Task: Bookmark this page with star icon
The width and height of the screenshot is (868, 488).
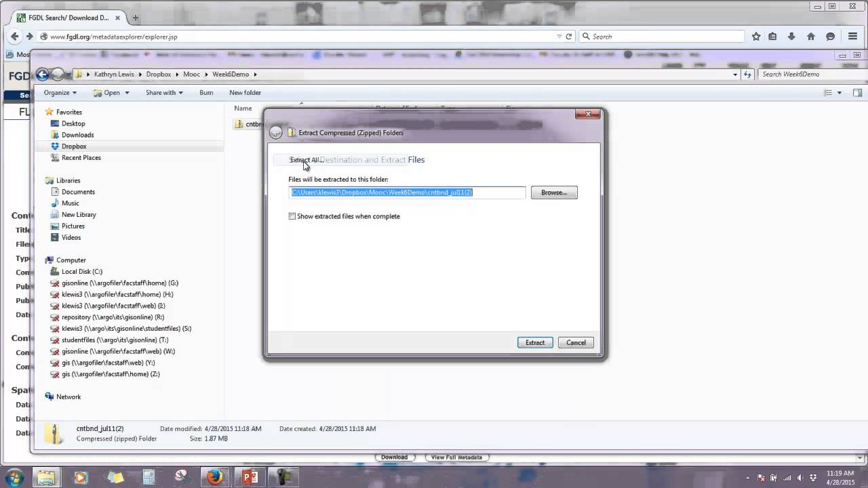Action: tap(756, 37)
